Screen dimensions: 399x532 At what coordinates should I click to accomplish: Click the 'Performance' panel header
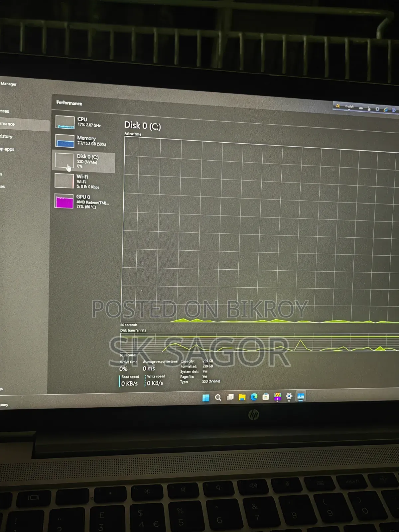pos(69,103)
